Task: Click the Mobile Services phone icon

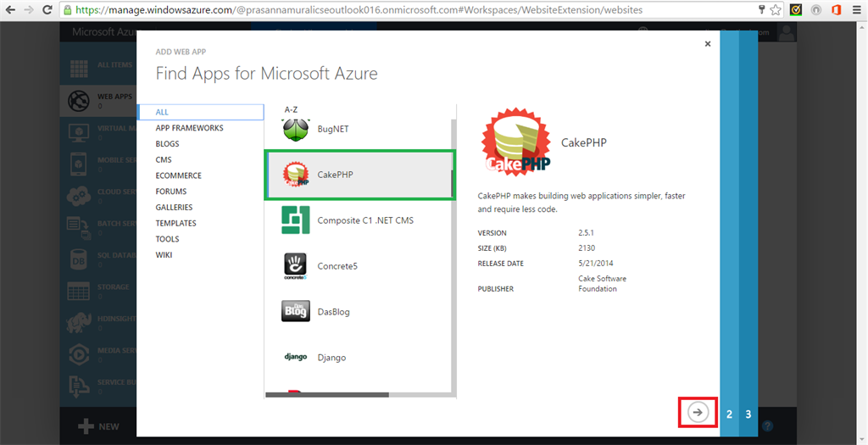Action: point(79,164)
